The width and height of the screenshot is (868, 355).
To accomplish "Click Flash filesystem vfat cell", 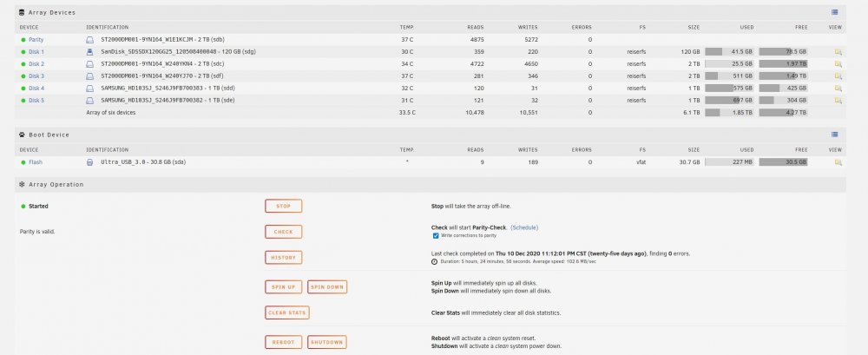I will click(641, 163).
